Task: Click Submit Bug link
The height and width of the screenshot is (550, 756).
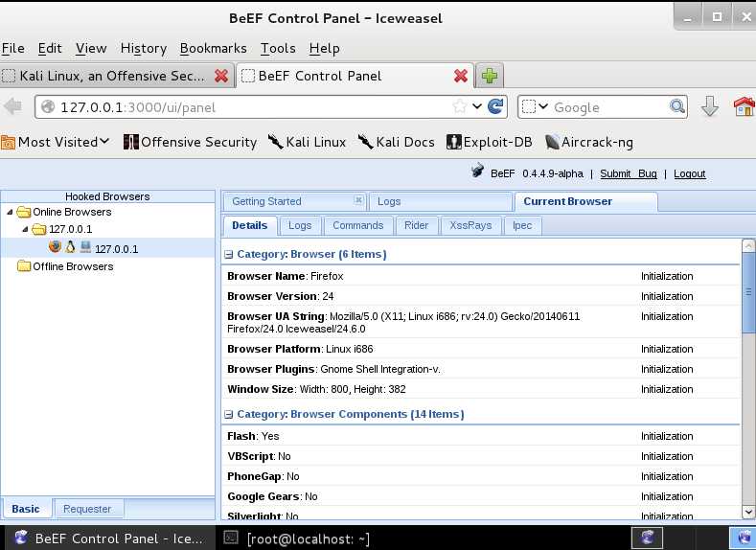Action: point(629,173)
